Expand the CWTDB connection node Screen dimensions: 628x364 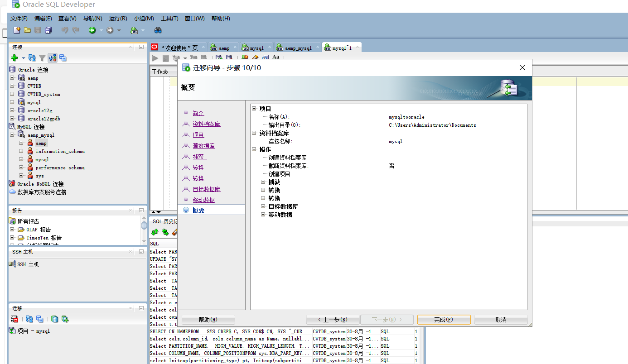click(12, 86)
